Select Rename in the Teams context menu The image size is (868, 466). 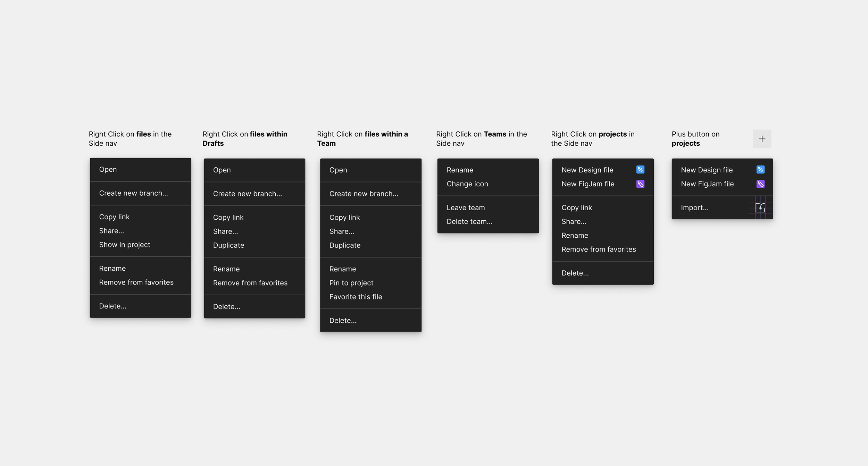click(x=460, y=170)
